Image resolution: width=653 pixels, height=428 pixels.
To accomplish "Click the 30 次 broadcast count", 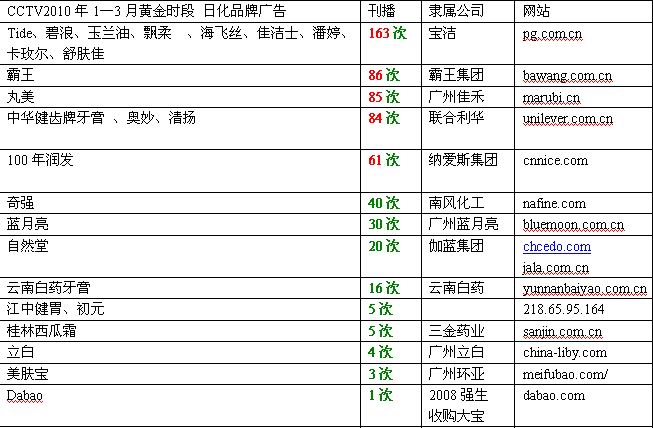I will [384, 224].
